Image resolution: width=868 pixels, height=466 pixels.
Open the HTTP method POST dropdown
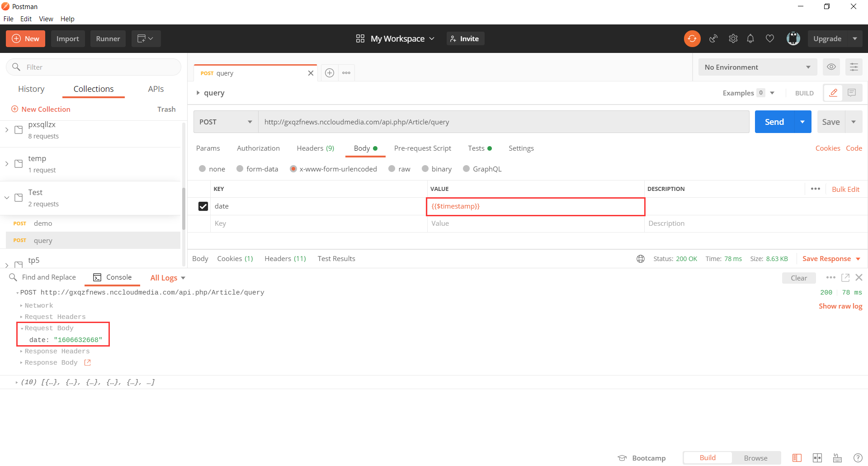tap(226, 122)
